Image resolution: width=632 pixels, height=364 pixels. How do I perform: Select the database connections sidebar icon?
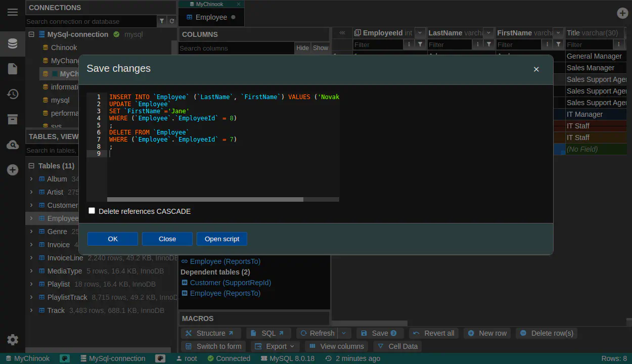pyautogui.click(x=13, y=43)
